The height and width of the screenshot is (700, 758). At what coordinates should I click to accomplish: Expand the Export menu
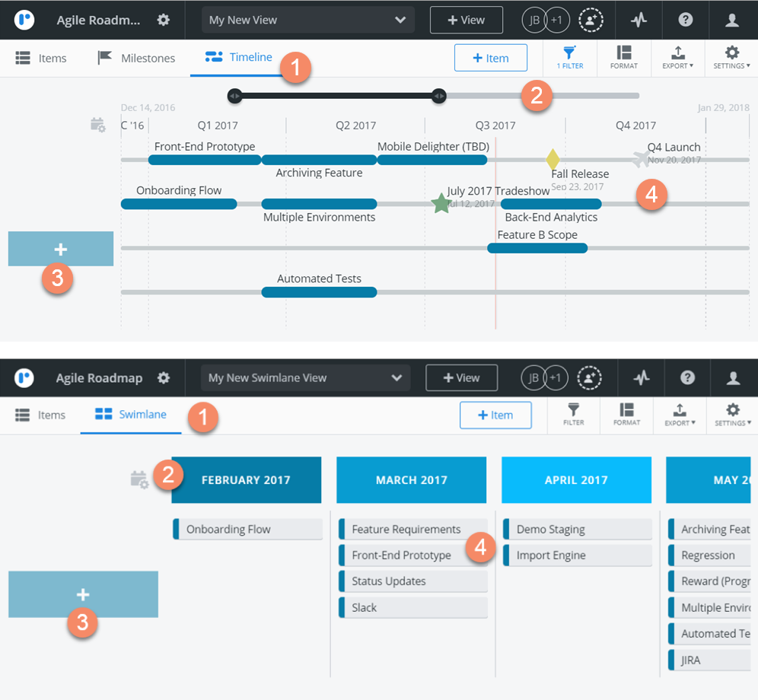pos(677,58)
